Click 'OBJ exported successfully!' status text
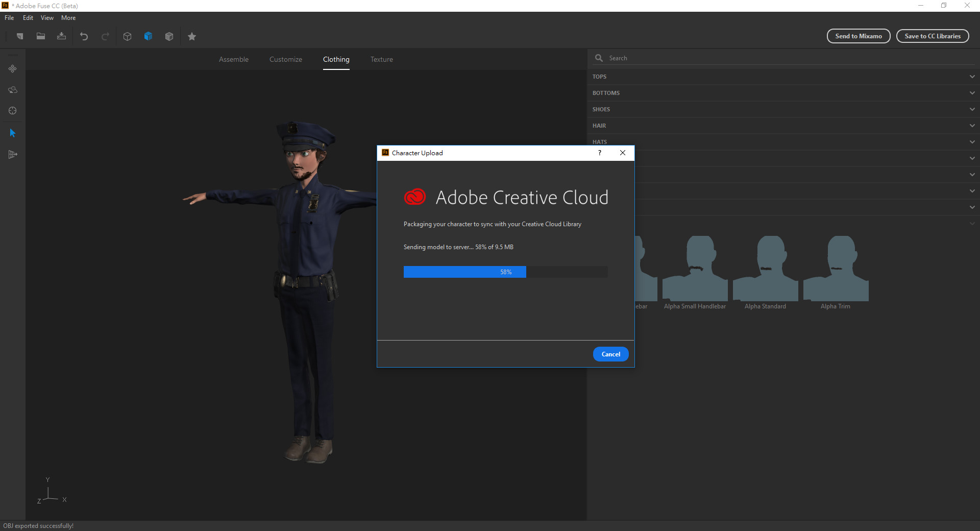The height and width of the screenshot is (531, 980). 38,526
